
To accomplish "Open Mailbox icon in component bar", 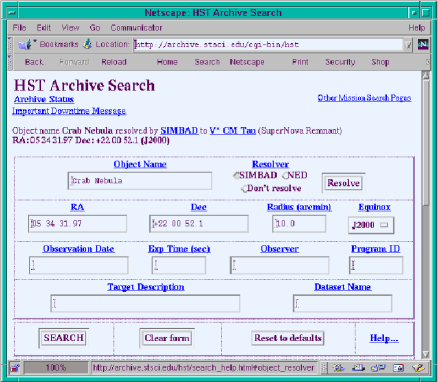I will click(x=358, y=368).
